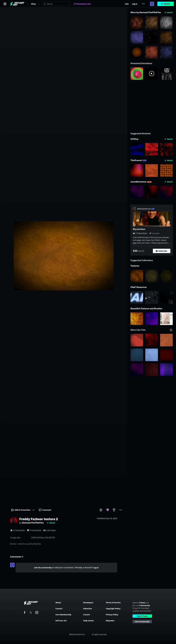Click the 2.3K Views eye icon
This screenshot has height=644, width=176.
(44, 530)
